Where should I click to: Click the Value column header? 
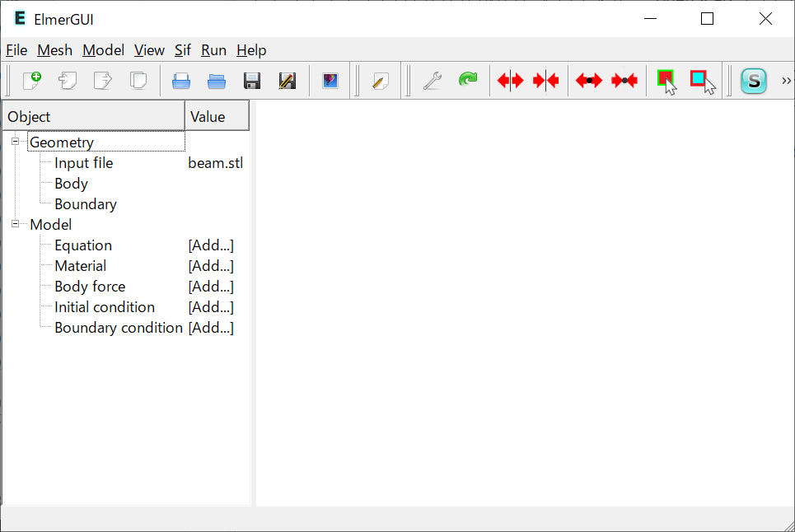217,116
